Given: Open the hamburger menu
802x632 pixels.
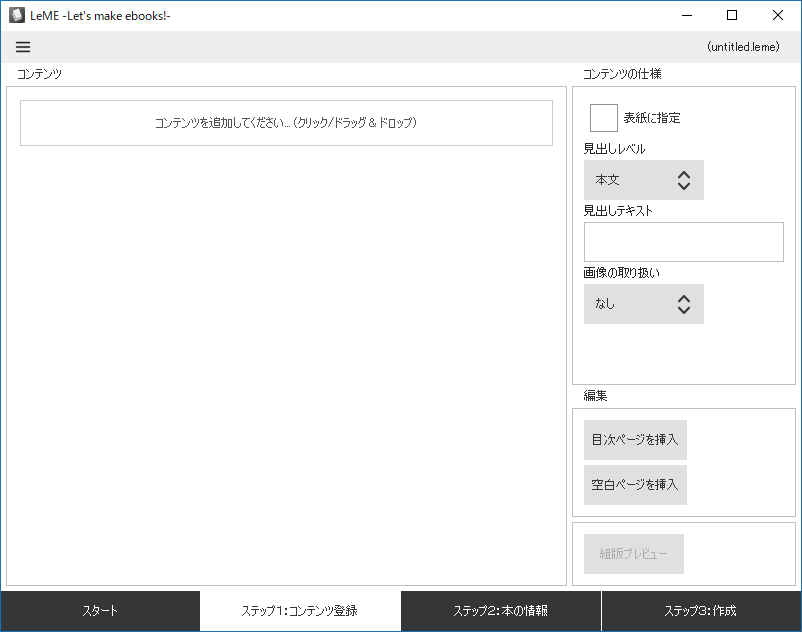Looking at the screenshot, I should coord(22,46).
